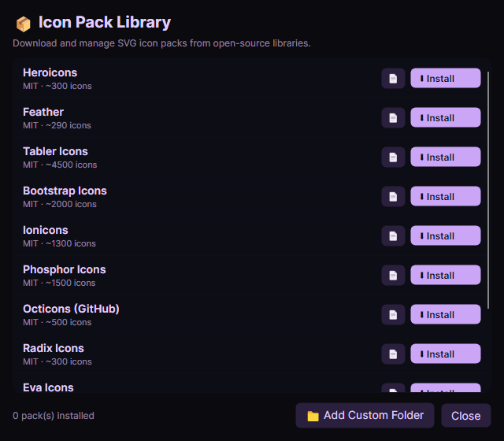The image size is (504, 441).
Task: Open the Tabler Icons license document icon
Action: coord(393,157)
